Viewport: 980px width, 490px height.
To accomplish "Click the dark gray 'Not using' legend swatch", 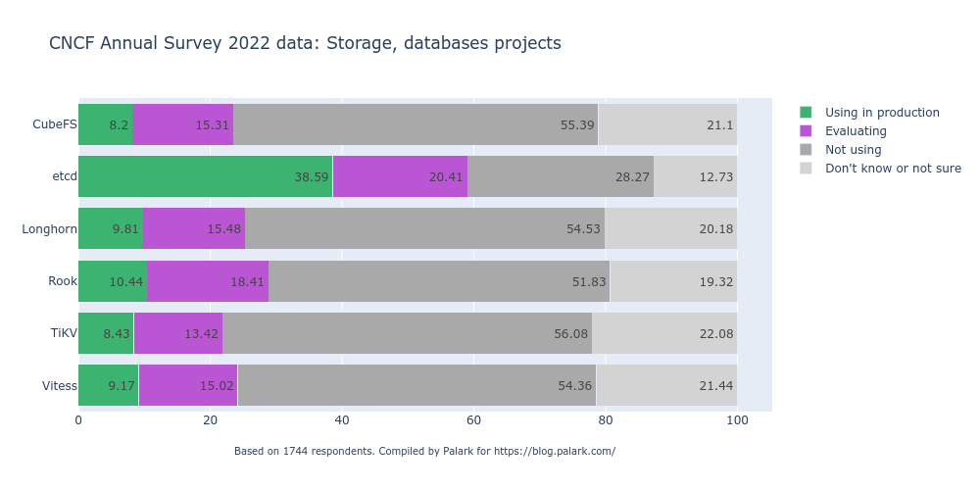I will (x=807, y=150).
